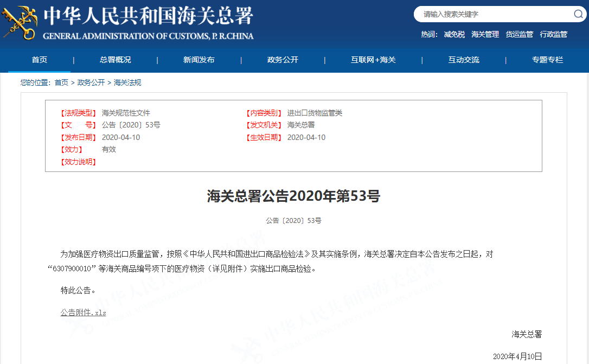Viewport: 589px width, 364px height.
Task: Open 互联网+海关 navigation item
Action: 373,60
